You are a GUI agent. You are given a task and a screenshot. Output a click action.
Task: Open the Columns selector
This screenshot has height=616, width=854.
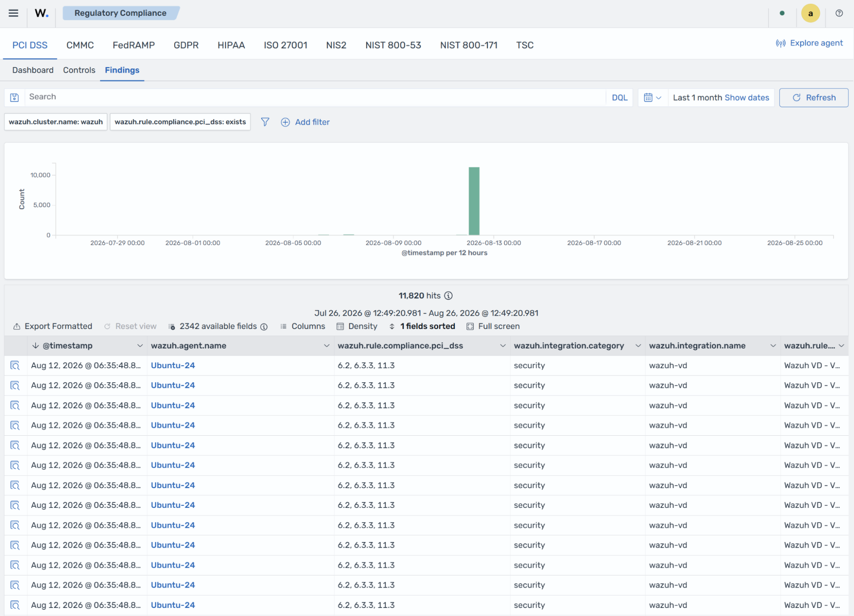click(x=302, y=327)
